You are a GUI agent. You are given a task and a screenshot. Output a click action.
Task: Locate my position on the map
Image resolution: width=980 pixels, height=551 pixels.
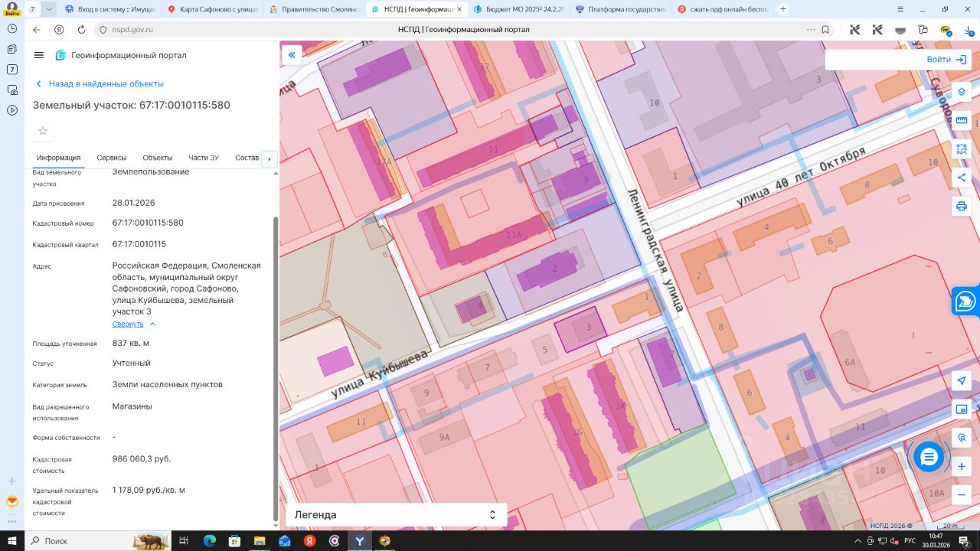click(x=962, y=381)
